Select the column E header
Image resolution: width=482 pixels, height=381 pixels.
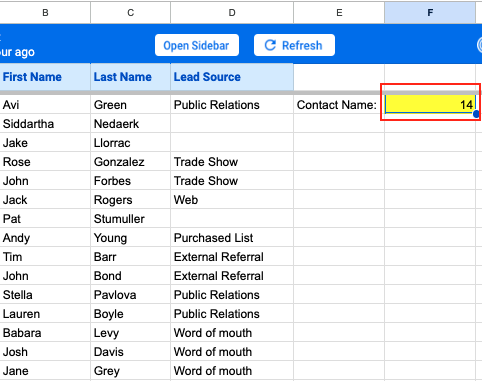click(339, 13)
